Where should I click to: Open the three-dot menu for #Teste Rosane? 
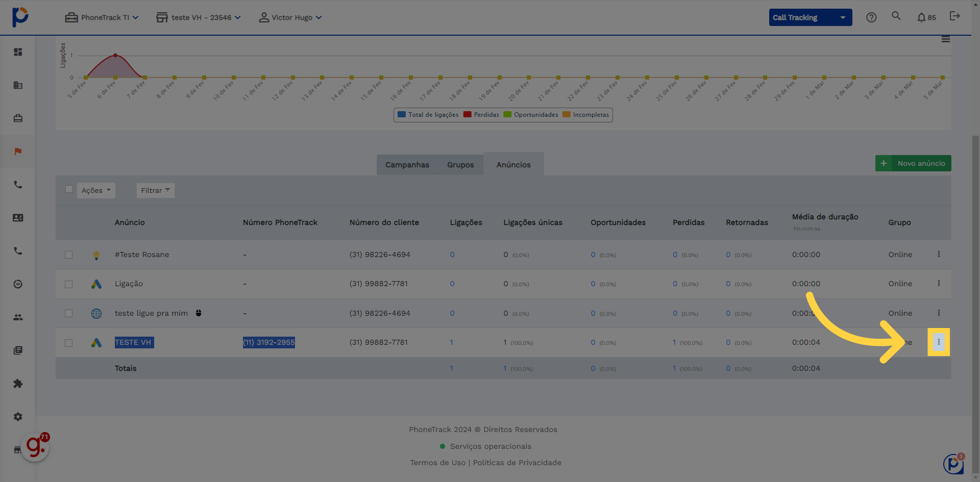point(939,254)
